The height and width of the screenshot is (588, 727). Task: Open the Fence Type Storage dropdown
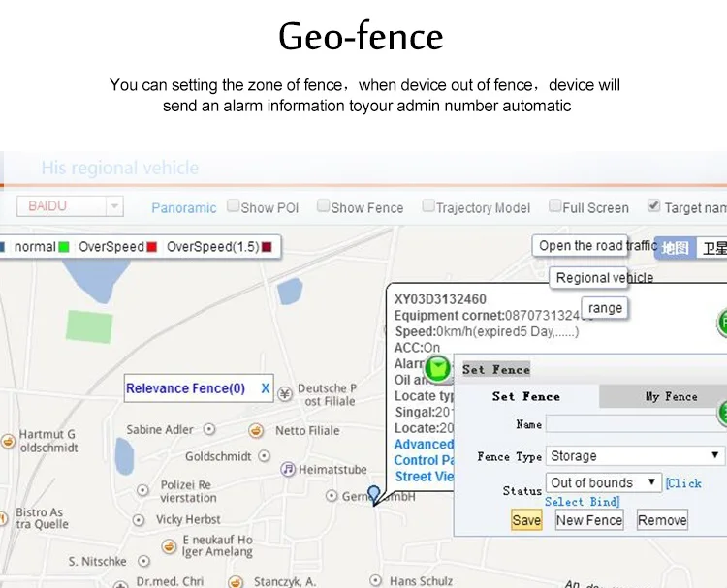coord(635,456)
